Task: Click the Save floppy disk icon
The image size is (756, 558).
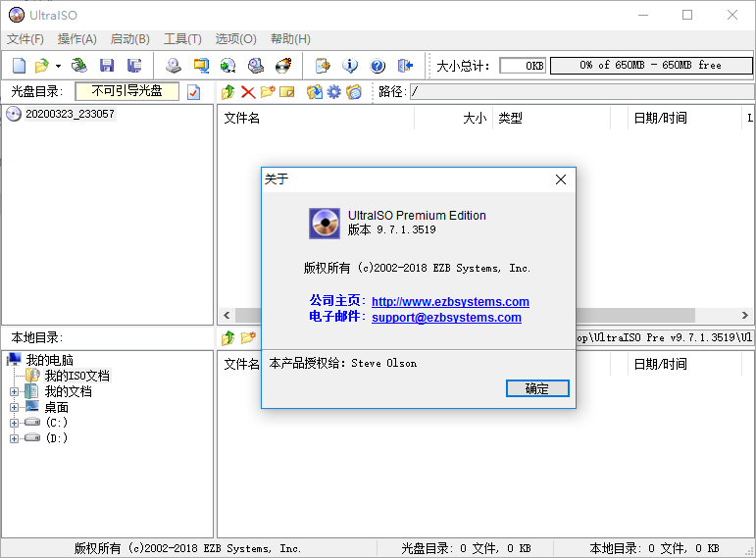Action: (x=107, y=66)
